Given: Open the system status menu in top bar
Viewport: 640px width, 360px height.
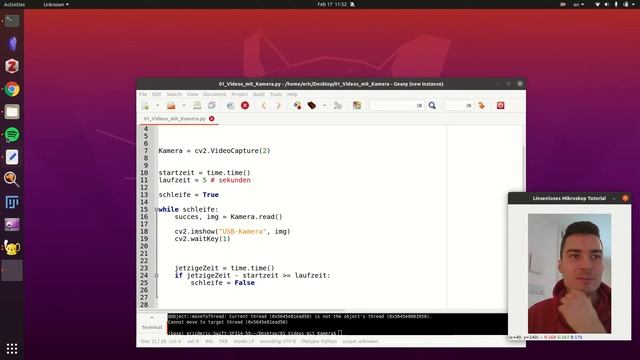Looking at the screenshot, I should tap(616, 4).
